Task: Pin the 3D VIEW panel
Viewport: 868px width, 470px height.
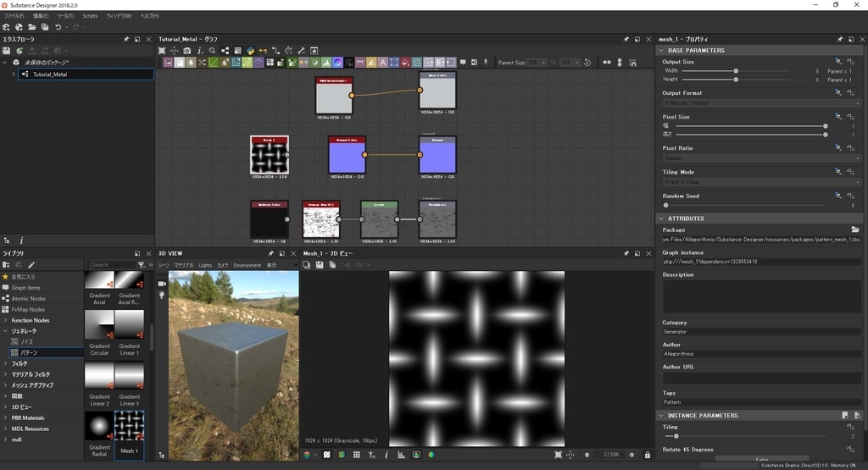Action: (270, 253)
